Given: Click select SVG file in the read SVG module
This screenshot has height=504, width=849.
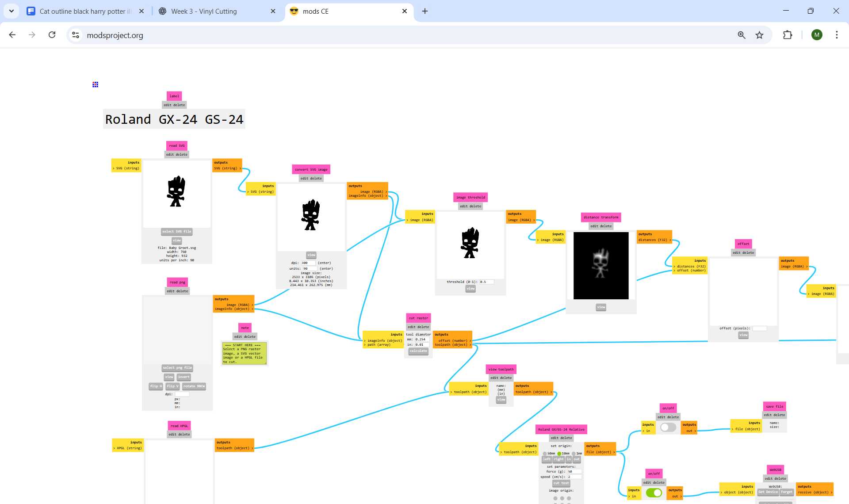Looking at the screenshot, I should point(177,231).
